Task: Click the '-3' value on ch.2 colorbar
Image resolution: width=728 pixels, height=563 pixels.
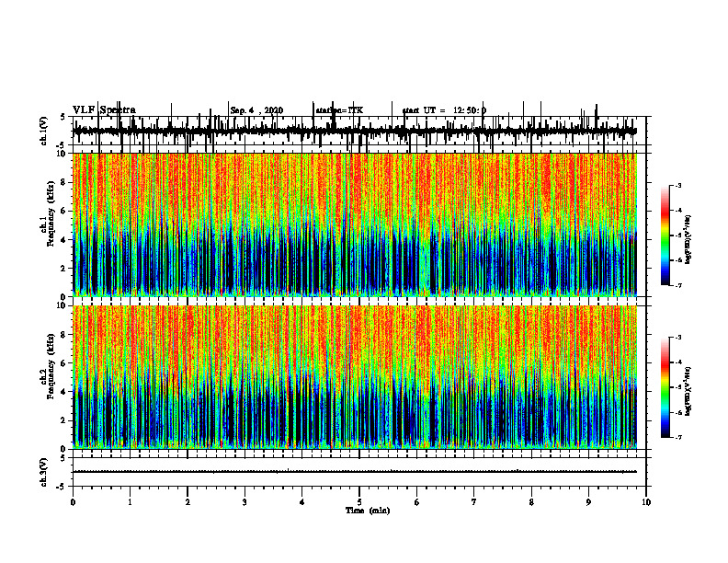Action: 678,338
